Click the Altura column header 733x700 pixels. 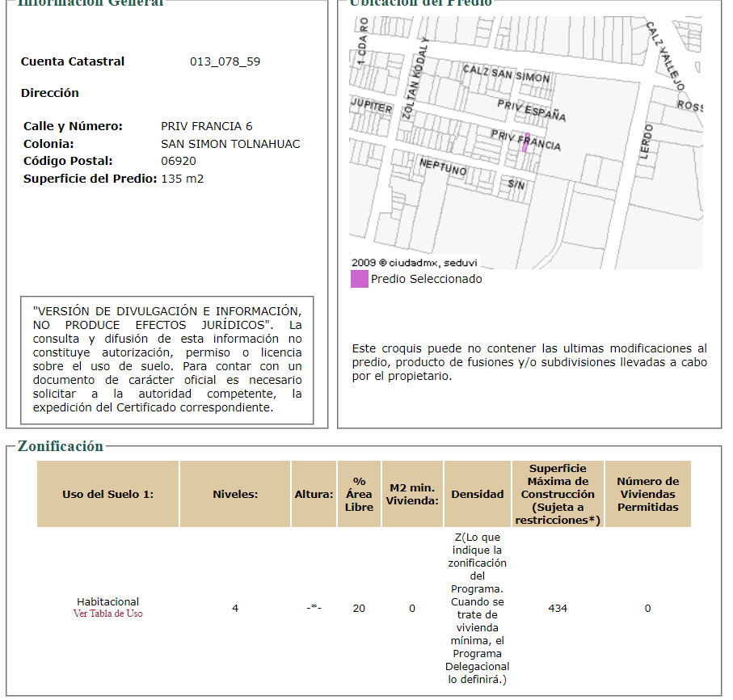click(314, 494)
